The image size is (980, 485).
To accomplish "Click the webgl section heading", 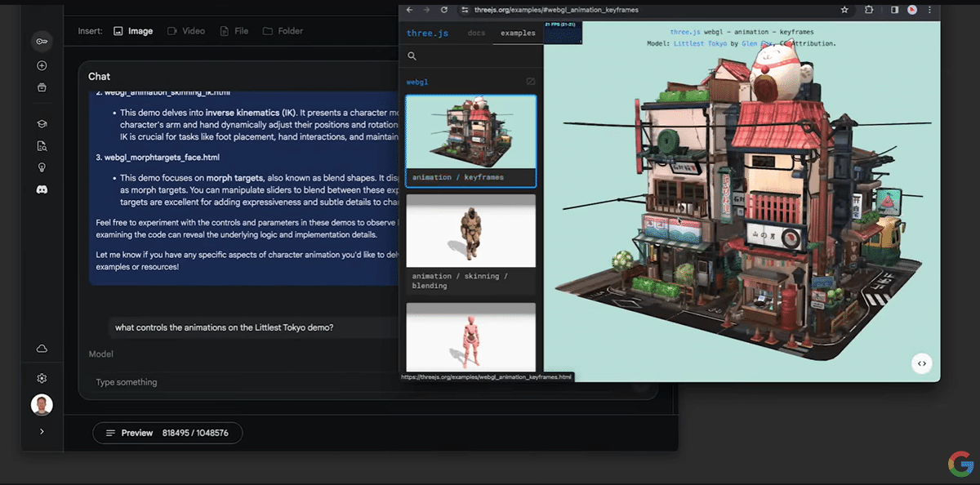I will pyautogui.click(x=417, y=82).
